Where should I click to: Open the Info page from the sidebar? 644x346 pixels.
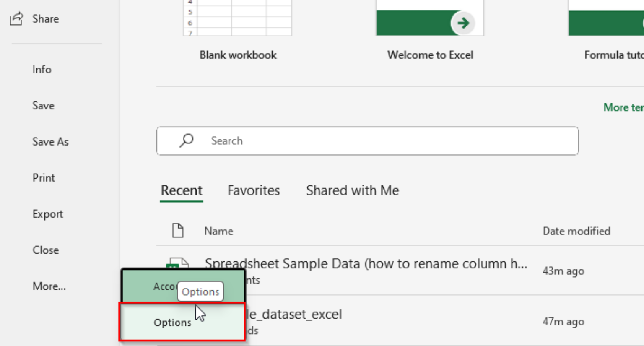click(42, 69)
